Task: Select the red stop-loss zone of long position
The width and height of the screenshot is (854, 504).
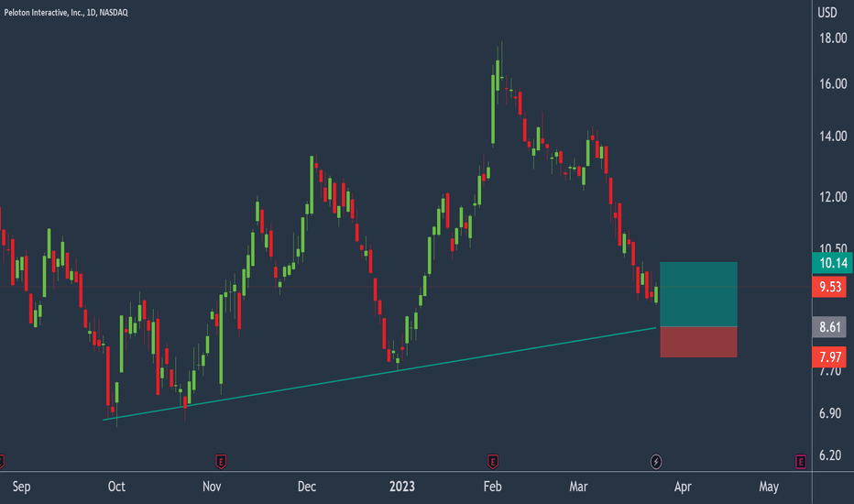Action: pos(699,342)
